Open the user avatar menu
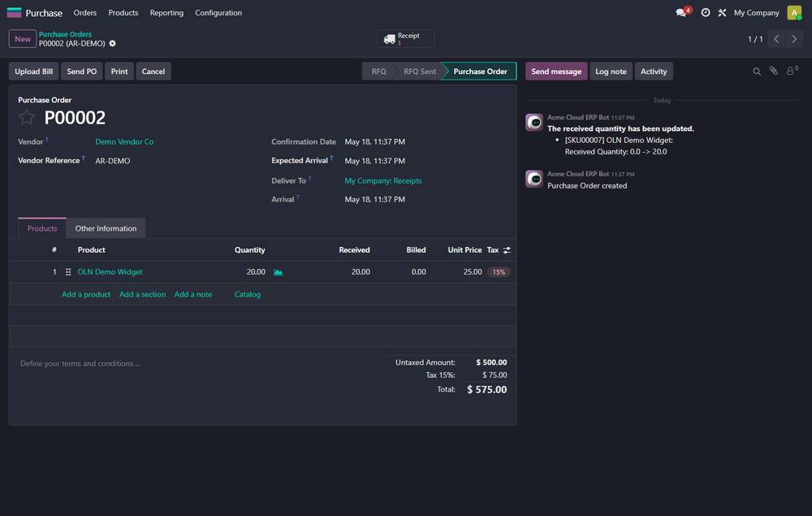812x516 pixels. pyautogui.click(x=794, y=12)
